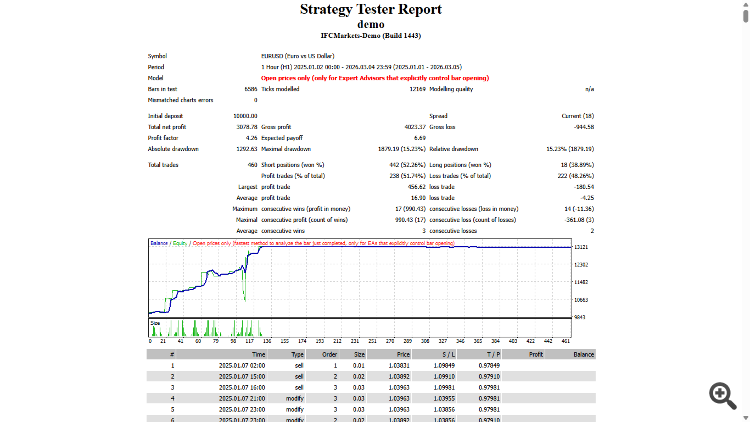Screen dimensions: 750x422
Task: Click the '#' table column header
Action: pyautogui.click(x=172, y=355)
